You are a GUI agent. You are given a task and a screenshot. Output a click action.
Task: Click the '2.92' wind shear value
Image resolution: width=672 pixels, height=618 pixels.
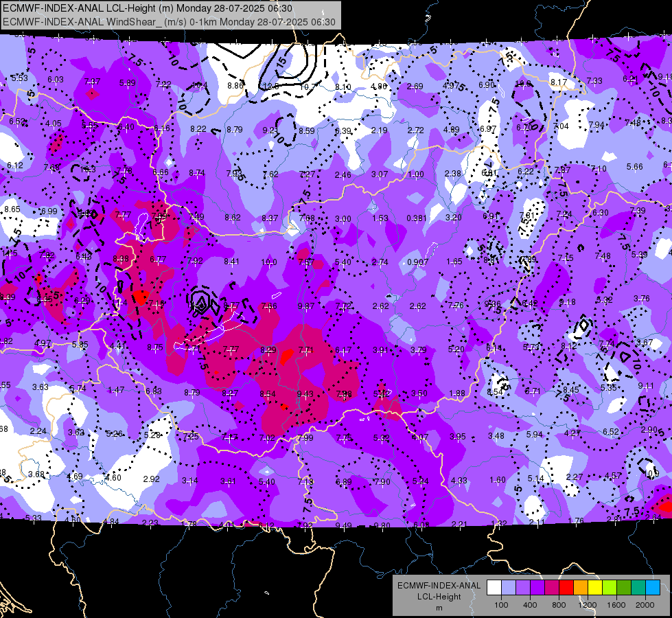pos(151,479)
